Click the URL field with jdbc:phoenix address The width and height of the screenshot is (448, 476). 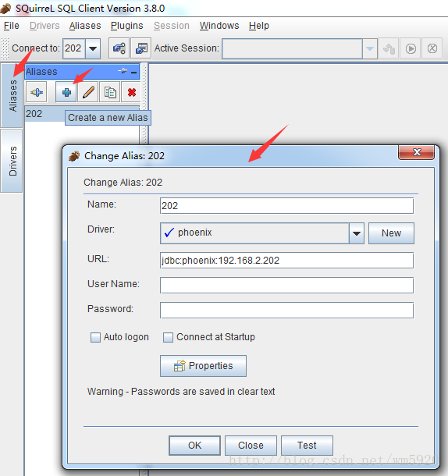tap(286, 261)
